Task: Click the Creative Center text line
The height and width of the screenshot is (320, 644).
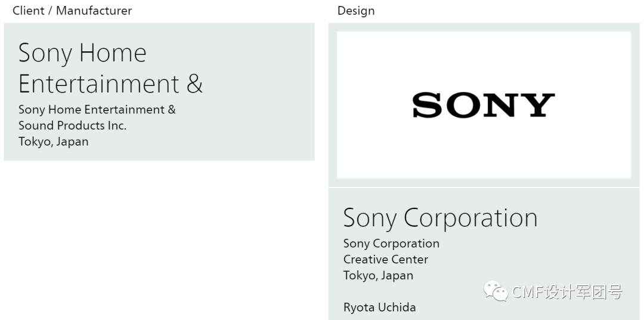Action: [385, 259]
